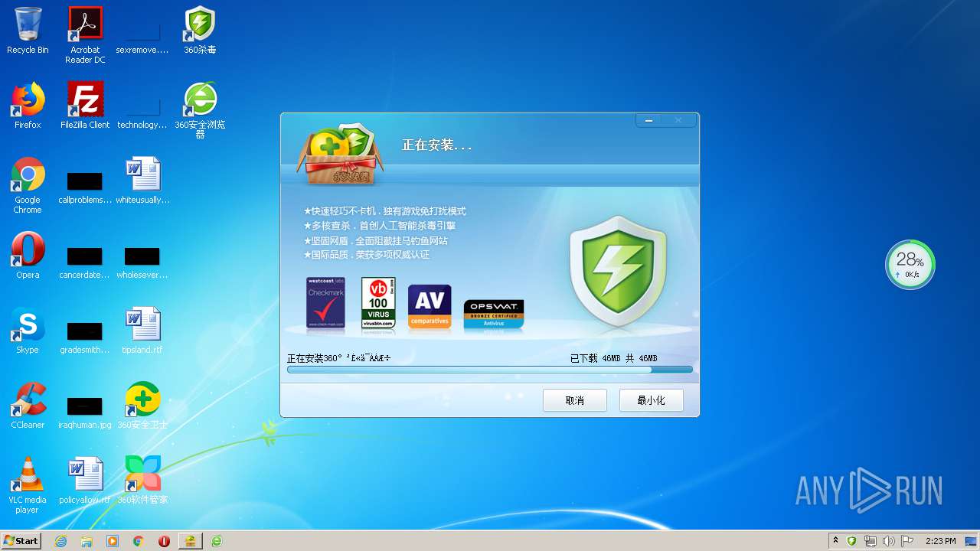Open the Opera desktop shortcut
This screenshot has height=551, width=980.
[x=28, y=256]
